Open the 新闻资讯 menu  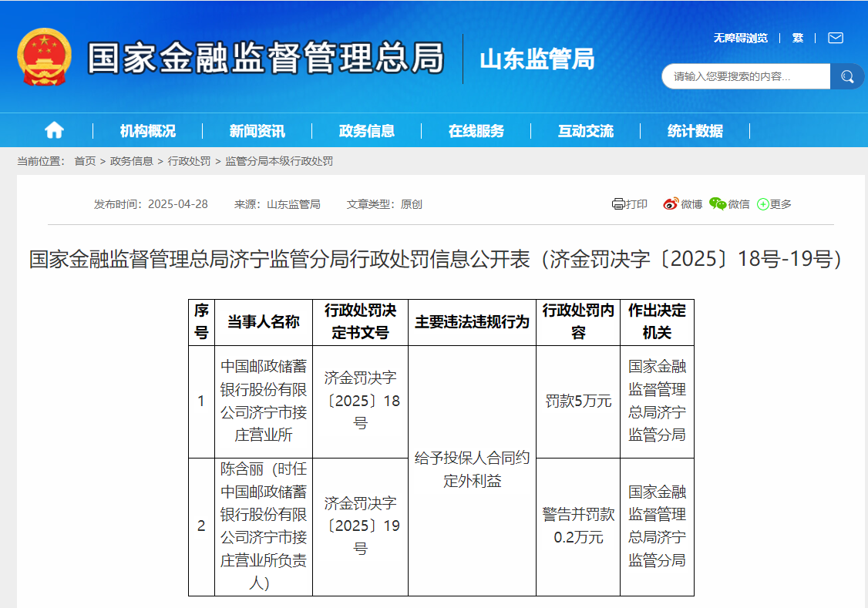(257, 131)
